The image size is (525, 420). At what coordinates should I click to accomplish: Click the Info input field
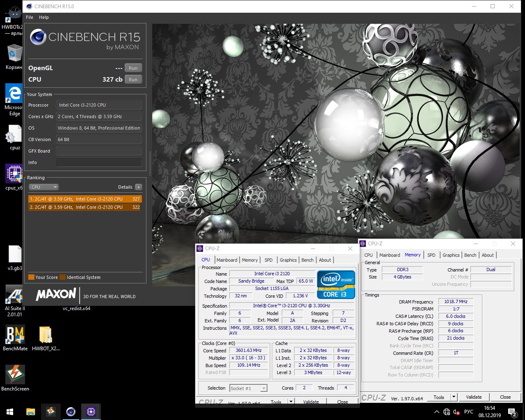pyautogui.click(x=99, y=162)
